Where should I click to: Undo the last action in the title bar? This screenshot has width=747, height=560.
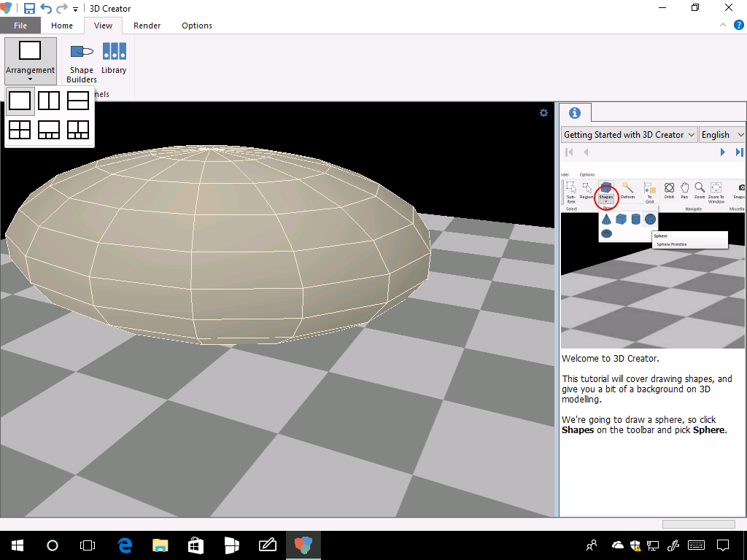[46, 9]
